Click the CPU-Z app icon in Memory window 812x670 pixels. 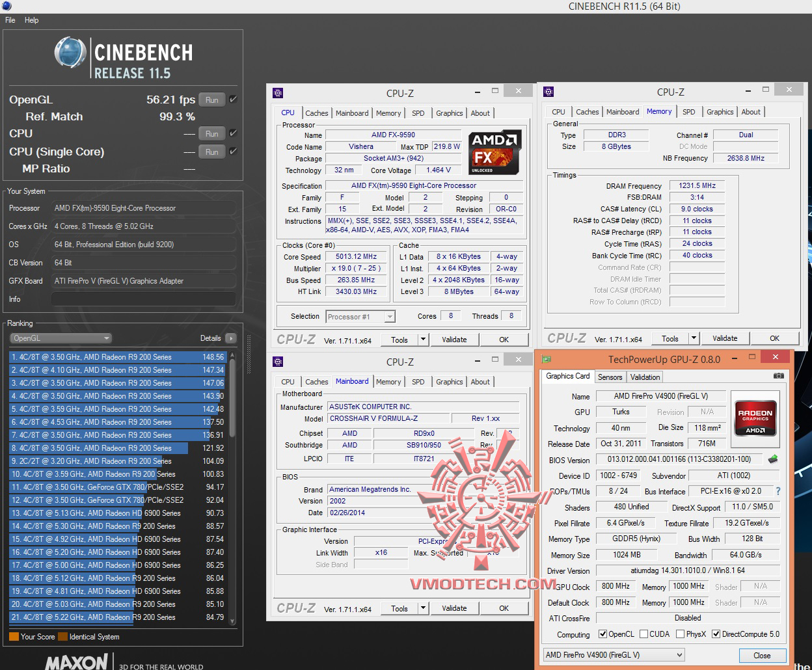[548, 92]
